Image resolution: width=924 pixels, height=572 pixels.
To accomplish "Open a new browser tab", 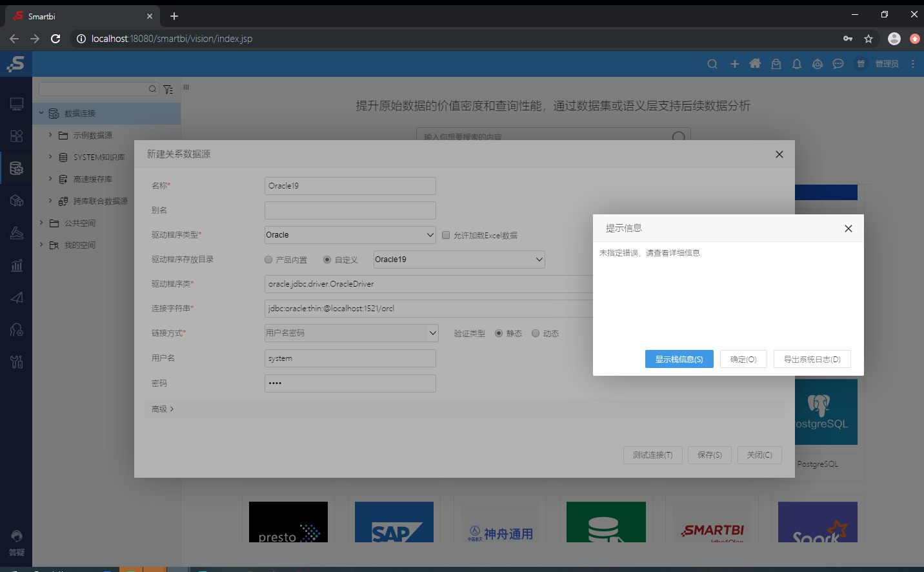I will coord(174,16).
